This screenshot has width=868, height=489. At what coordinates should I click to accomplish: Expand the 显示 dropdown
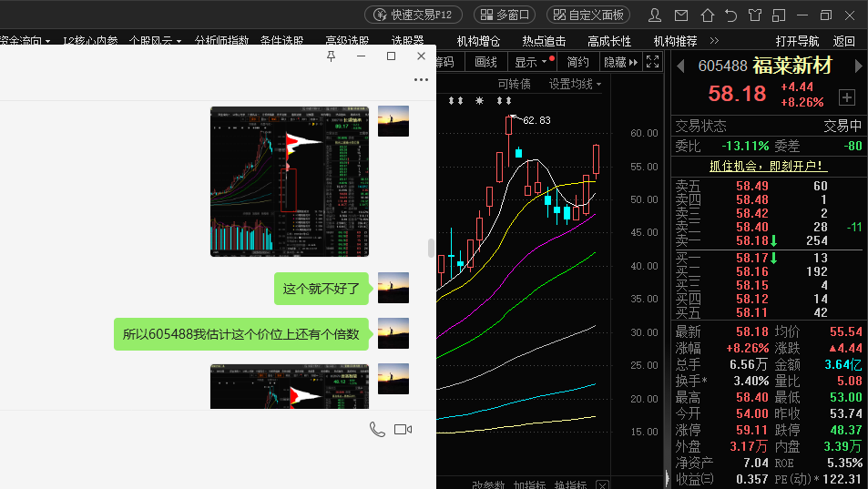tap(532, 62)
